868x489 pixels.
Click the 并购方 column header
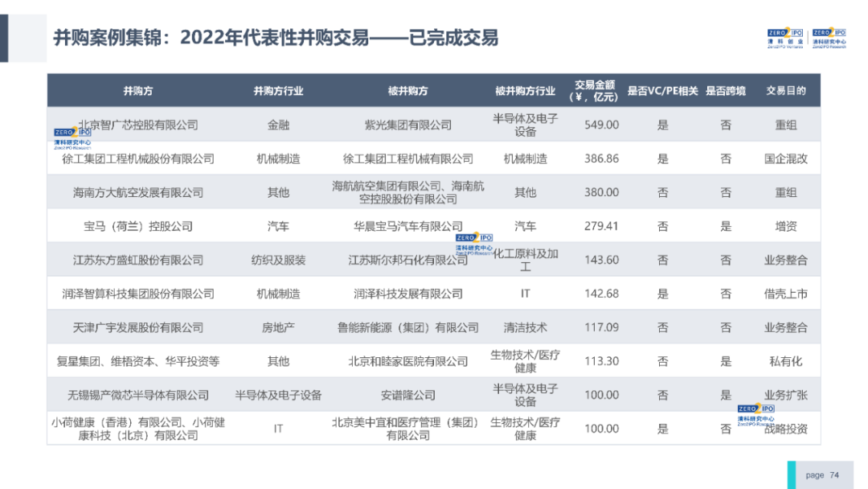[138, 91]
